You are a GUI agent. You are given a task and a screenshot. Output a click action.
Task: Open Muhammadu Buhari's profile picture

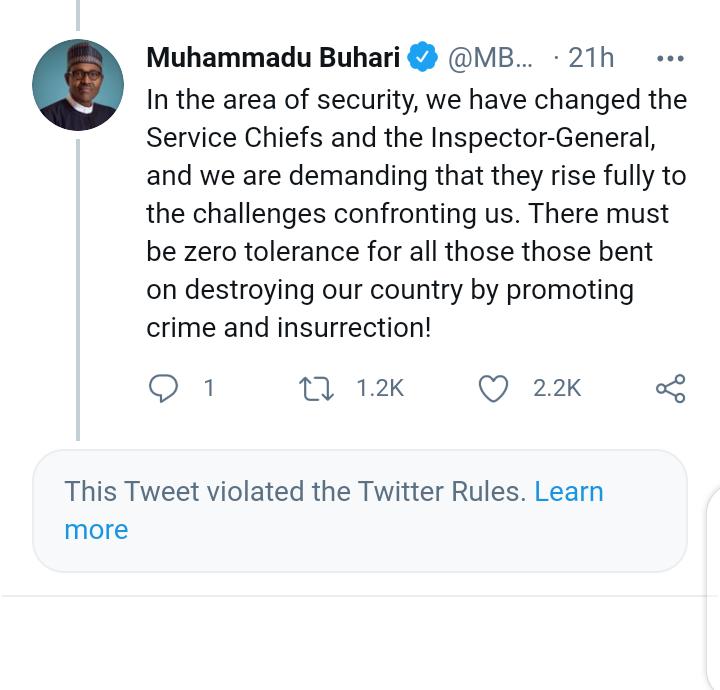[x=78, y=85]
